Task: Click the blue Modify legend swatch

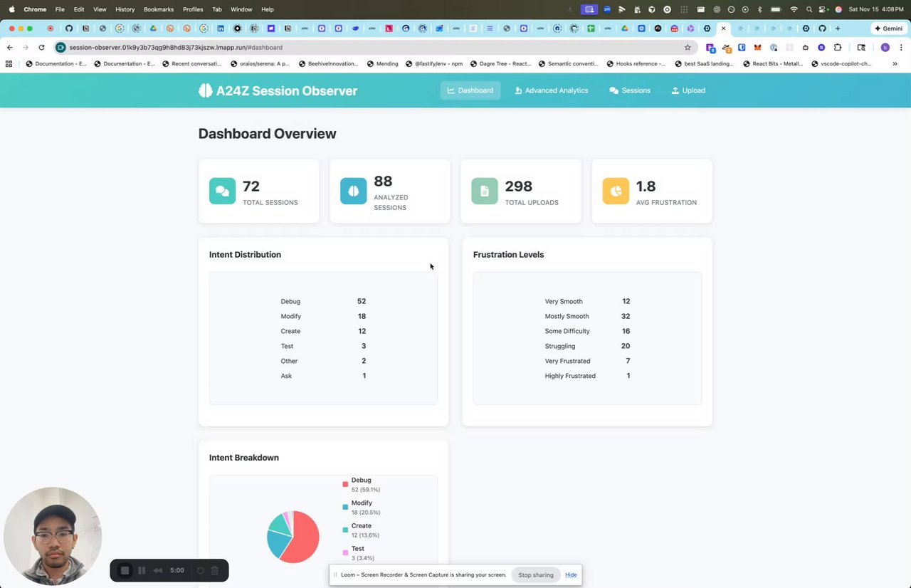Action: 345,507
